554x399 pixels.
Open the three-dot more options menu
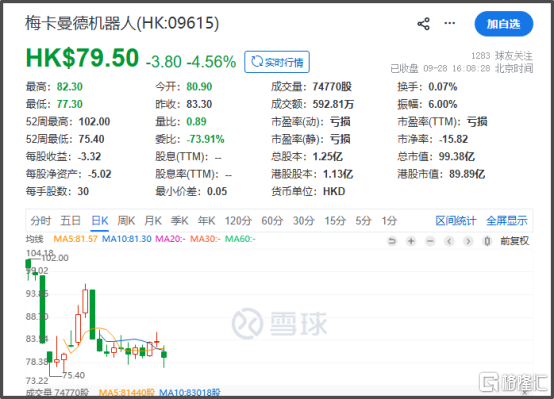449,23
